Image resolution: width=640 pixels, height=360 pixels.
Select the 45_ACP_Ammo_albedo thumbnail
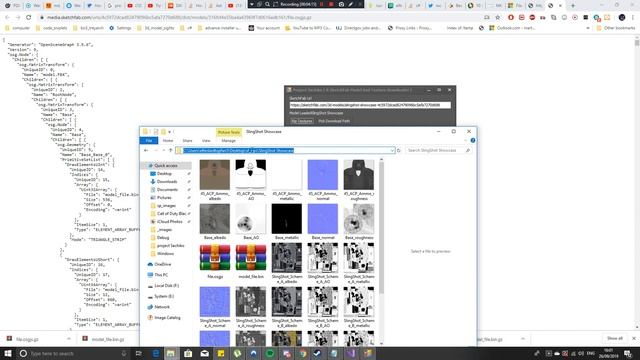[x=215, y=175]
